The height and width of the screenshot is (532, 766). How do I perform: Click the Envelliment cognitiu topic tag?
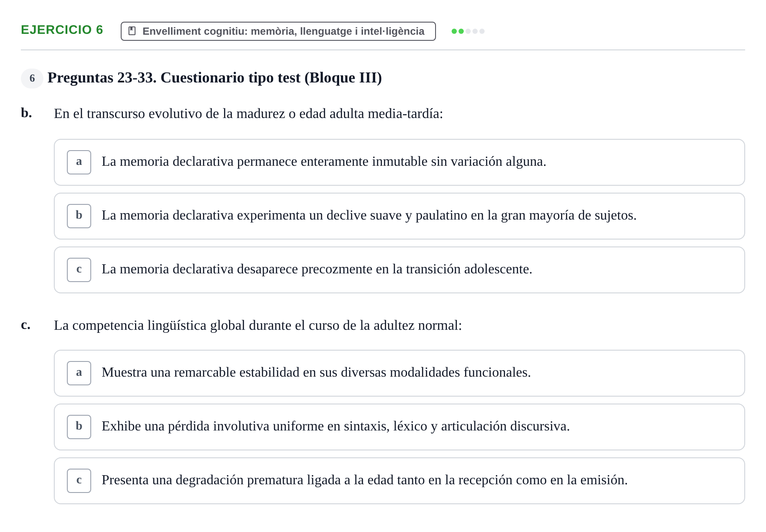point(278,31)
